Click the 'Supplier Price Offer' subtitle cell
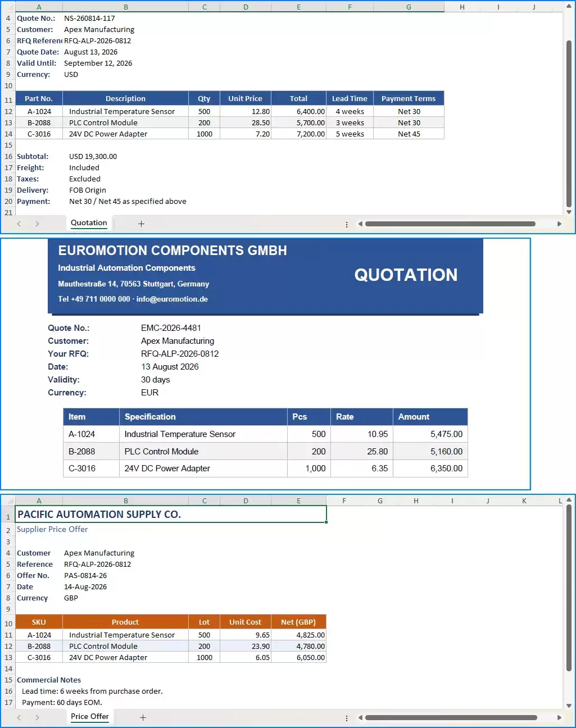 (52, 530)
